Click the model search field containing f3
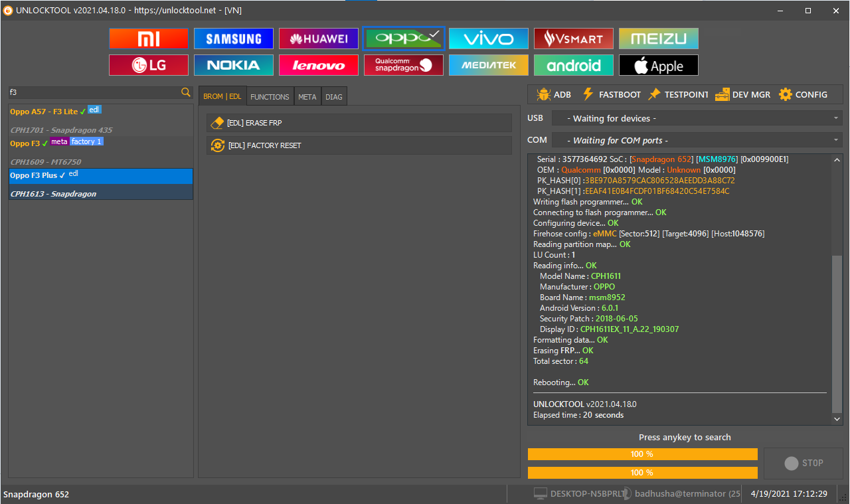 point(94,92)
